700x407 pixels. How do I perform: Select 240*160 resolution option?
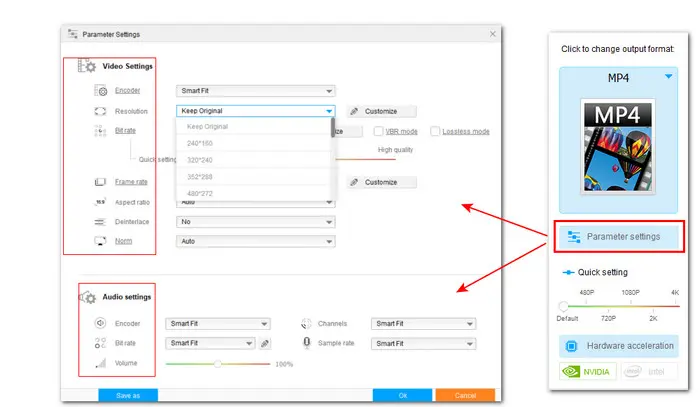point(254,143)
